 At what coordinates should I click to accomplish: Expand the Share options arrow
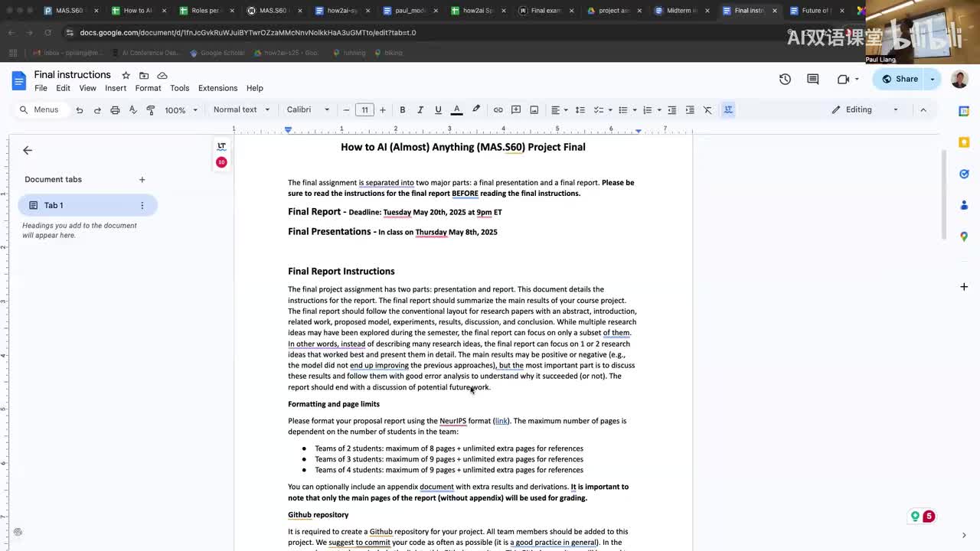coord(932,79)
